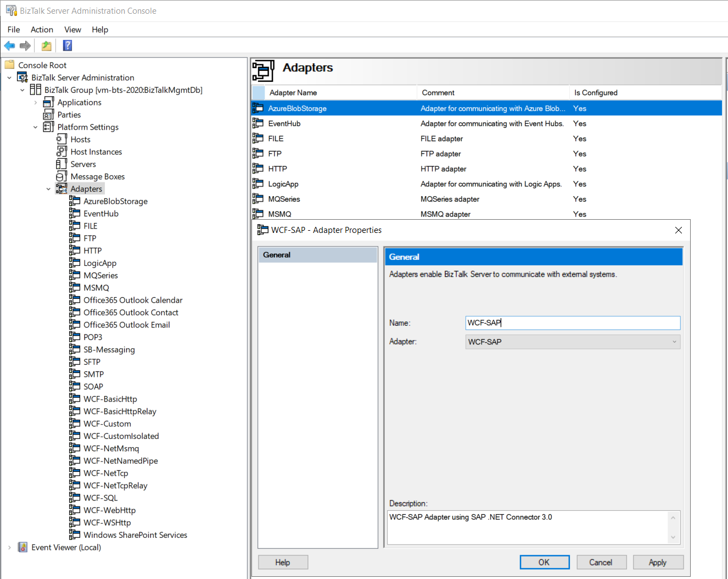The image size is (728, 579).
Task: Click Cancel in Adapter Properties dialog
Action: point(601,562)
